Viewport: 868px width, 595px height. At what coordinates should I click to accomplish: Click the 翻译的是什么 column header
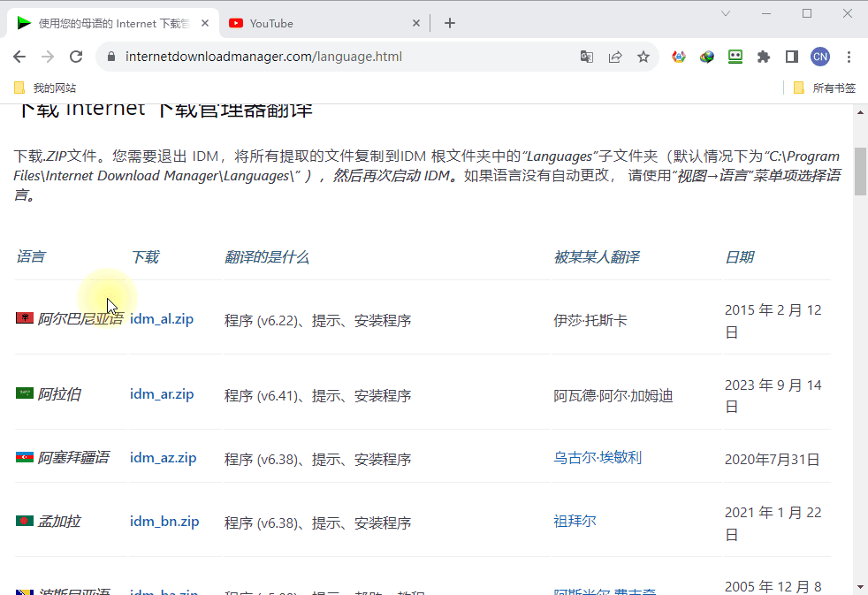point(267,256)
